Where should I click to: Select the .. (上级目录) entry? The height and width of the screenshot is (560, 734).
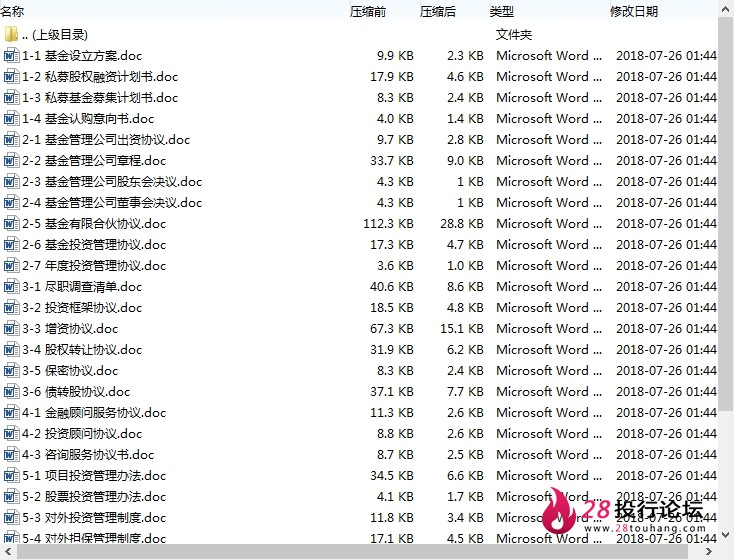(x=55, y=35)
